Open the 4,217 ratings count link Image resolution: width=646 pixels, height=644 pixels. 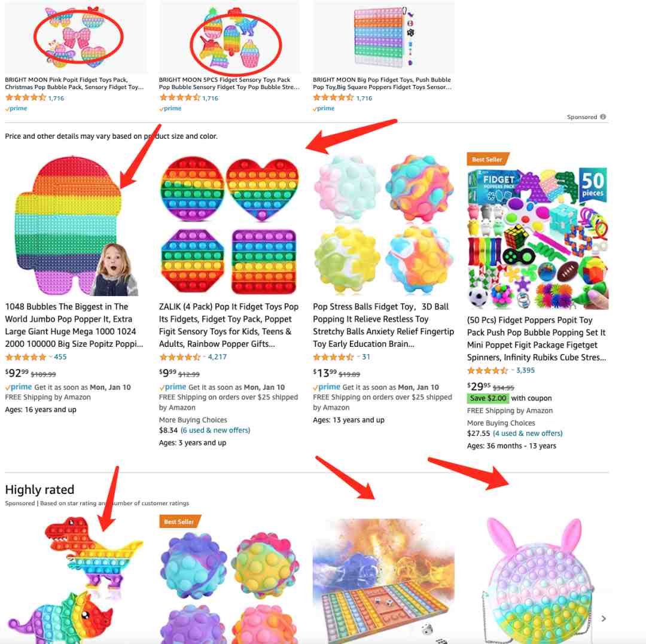click(x=217, y=357)
